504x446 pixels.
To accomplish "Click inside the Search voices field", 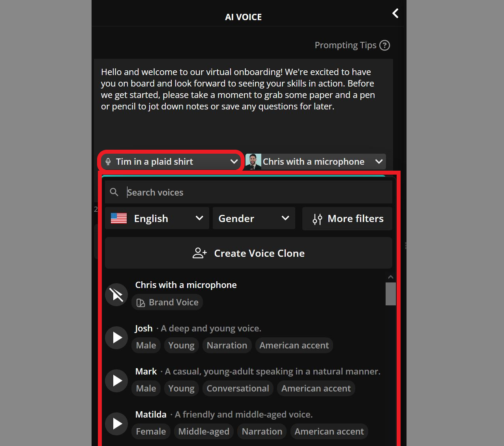I will coord(237,192).
